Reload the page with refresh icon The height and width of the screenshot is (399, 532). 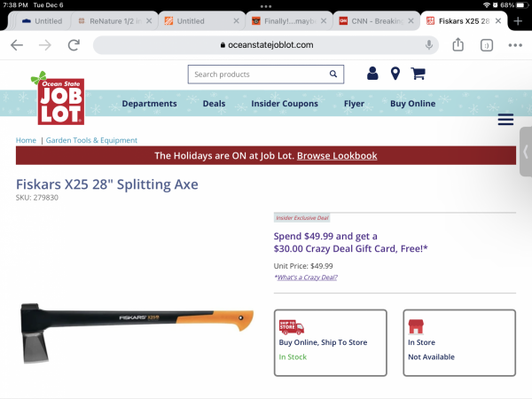coord(74,45)
